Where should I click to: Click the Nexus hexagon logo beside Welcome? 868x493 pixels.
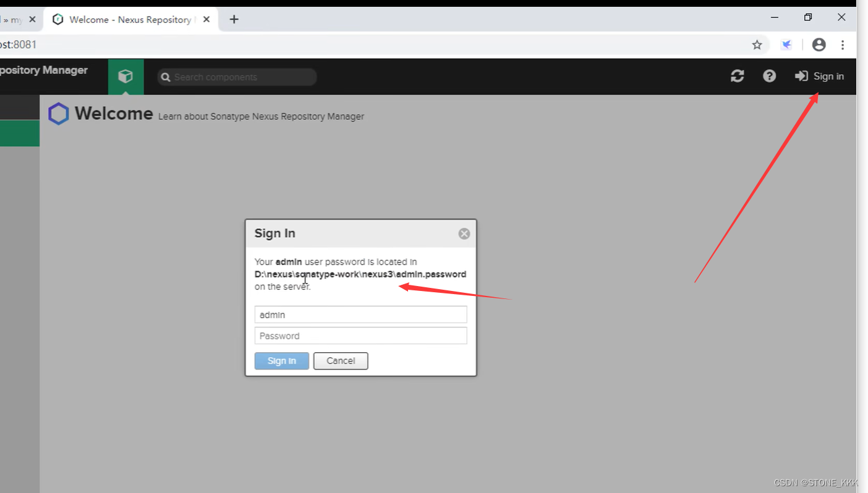pyautogui.click(x=59, y=114)
